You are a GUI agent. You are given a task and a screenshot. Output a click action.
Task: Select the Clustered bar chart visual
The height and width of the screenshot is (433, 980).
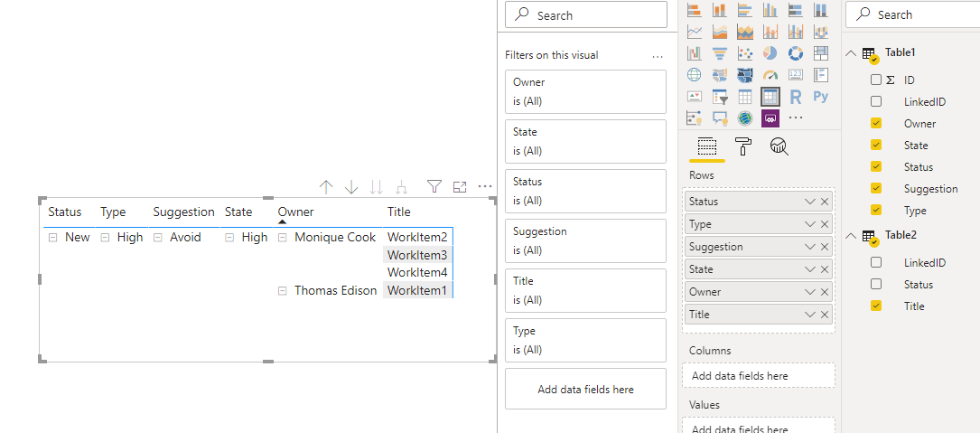point(745,10)
